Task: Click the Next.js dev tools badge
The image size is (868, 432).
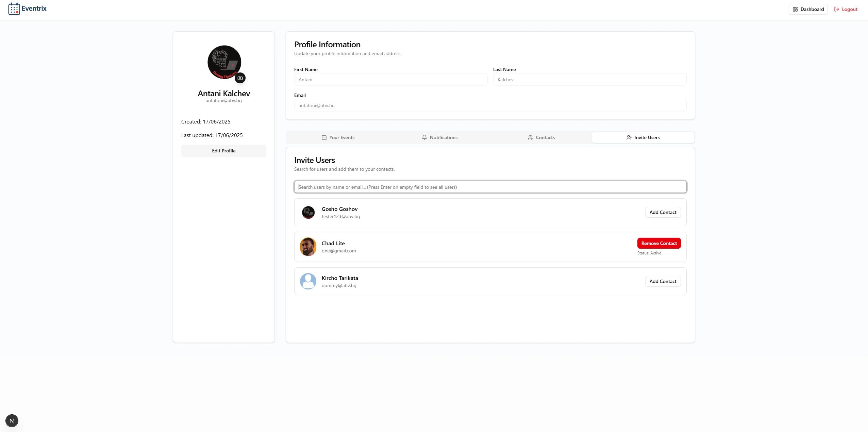Action: click(x=12, y=421)
